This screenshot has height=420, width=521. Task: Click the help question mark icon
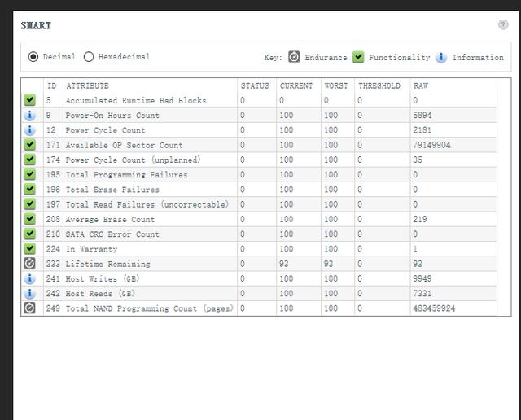503,24
